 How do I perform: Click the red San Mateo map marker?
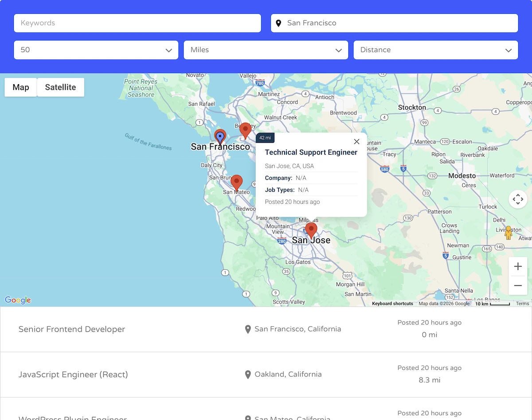236,182
